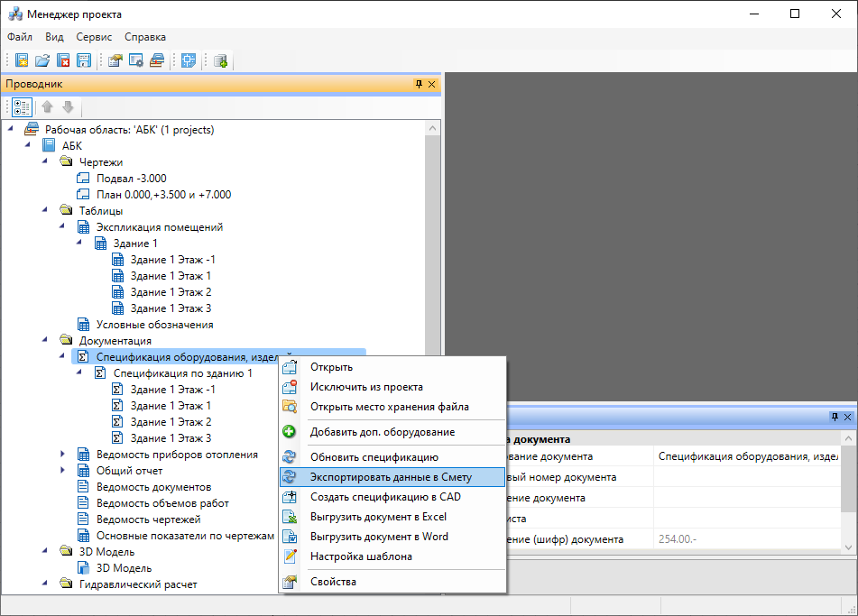Toggle the expand-all tree view icon
The height and width of the screenshot is (616, 858).
[22, 107]
